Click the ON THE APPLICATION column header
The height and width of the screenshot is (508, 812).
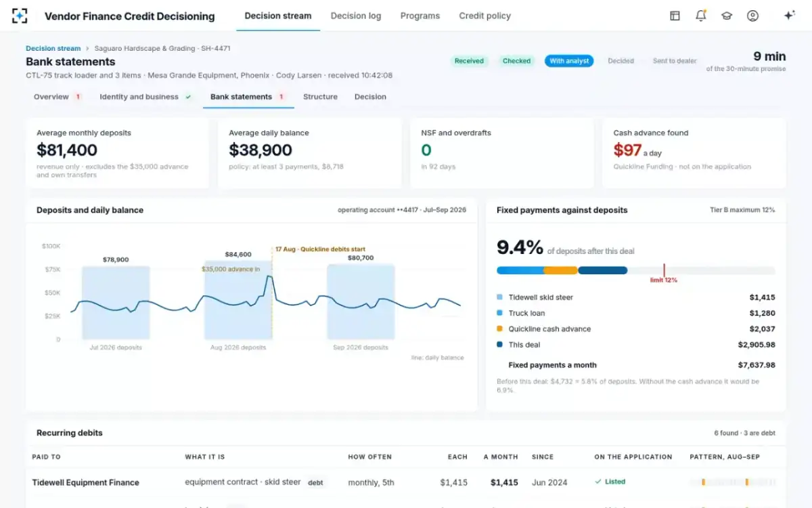633,457
